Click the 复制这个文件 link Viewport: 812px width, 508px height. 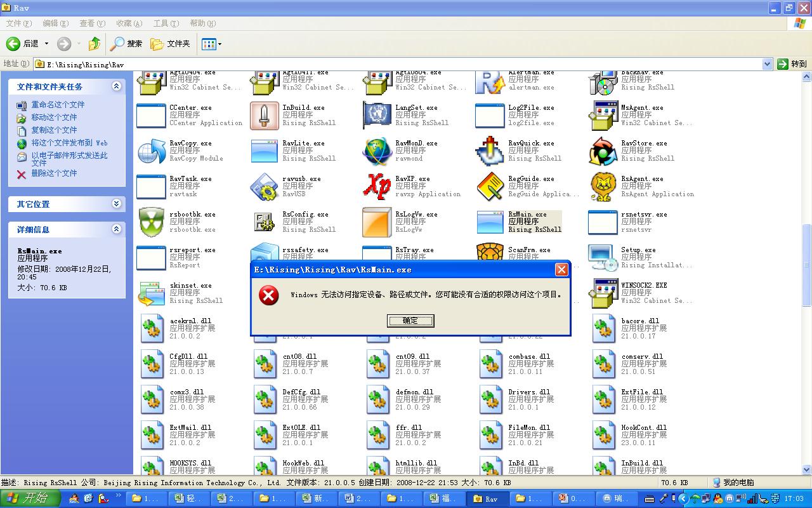(x=54, y=130)
